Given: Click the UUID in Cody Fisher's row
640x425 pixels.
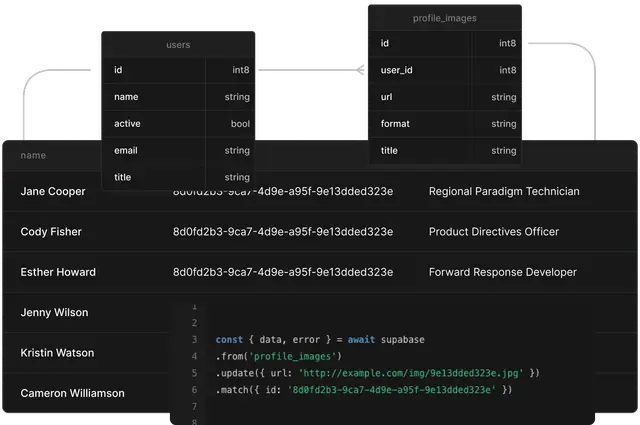Looking at the screenshot, I should (283, 232).
